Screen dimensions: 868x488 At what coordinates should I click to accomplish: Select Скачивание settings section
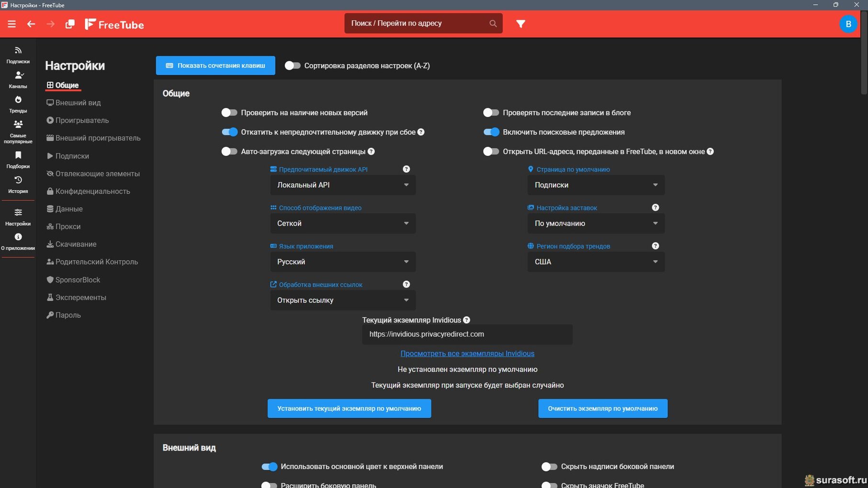[x=71, y=244]
